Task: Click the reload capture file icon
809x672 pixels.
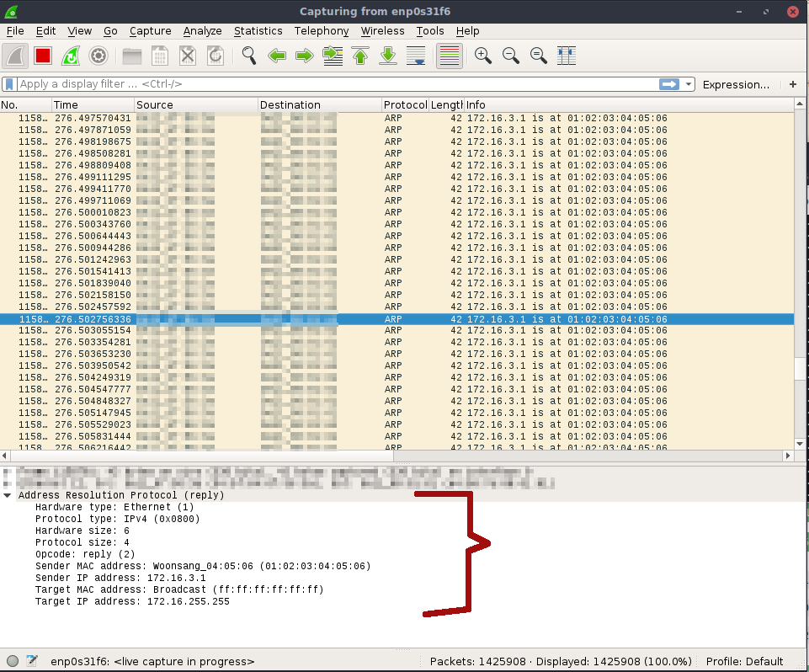Action: click(x=216, y=56)
